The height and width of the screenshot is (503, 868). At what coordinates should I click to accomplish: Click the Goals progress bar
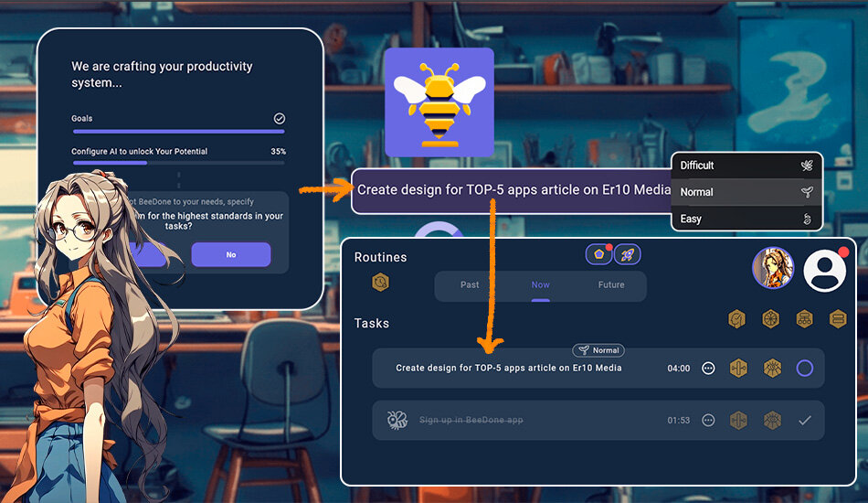click(179, 132)
